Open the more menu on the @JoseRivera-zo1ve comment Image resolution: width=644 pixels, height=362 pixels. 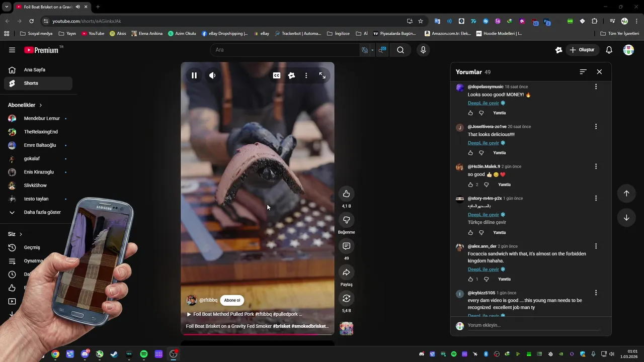tap(596, 127)
